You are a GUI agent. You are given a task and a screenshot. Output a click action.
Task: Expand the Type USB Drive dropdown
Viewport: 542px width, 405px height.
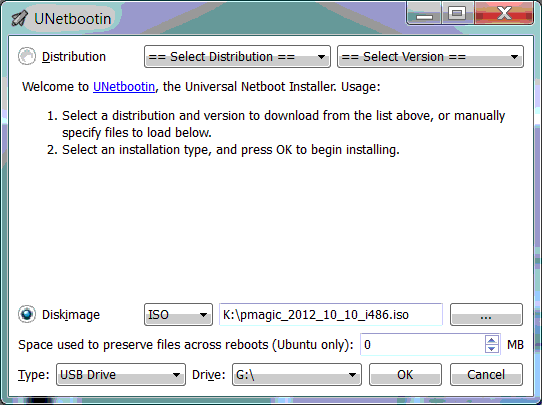(121, 375)
